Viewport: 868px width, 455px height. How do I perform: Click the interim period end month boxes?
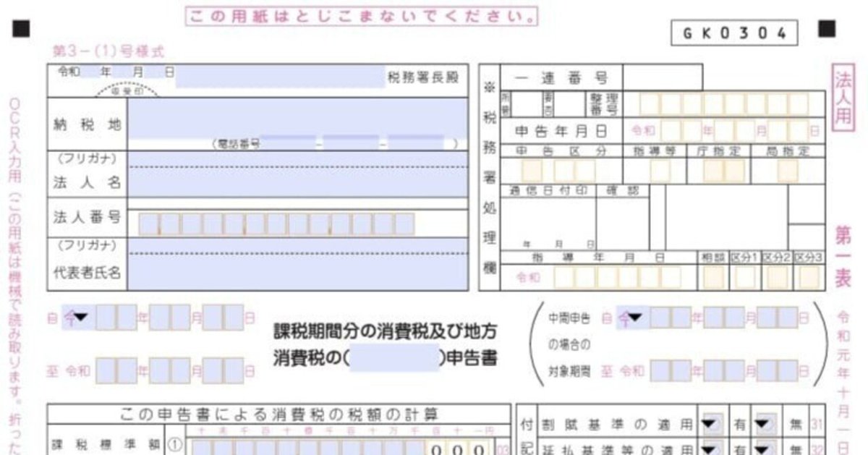point(724,370)
